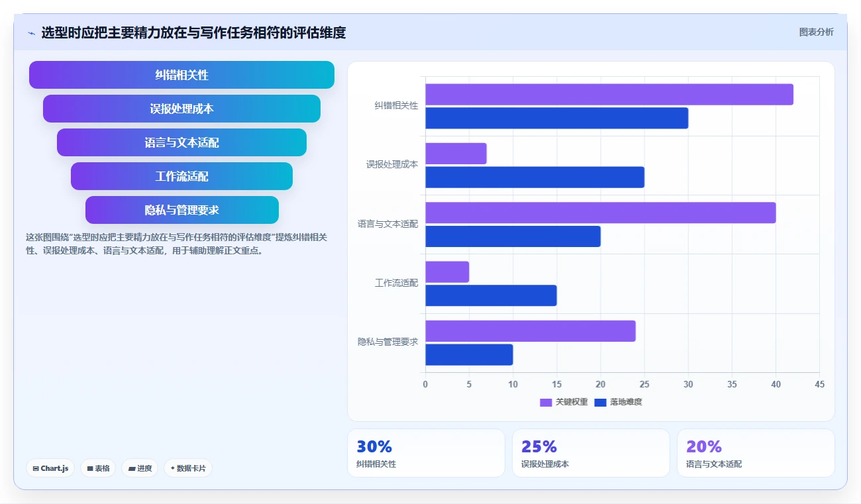Click the 误报处理成本 chart axis label
Viewport: 861px width, 504px height.
coord(392,164)
